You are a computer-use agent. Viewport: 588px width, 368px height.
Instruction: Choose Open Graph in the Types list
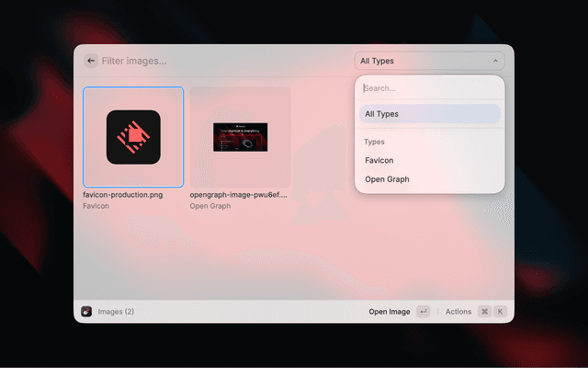[x=387, y=179]
